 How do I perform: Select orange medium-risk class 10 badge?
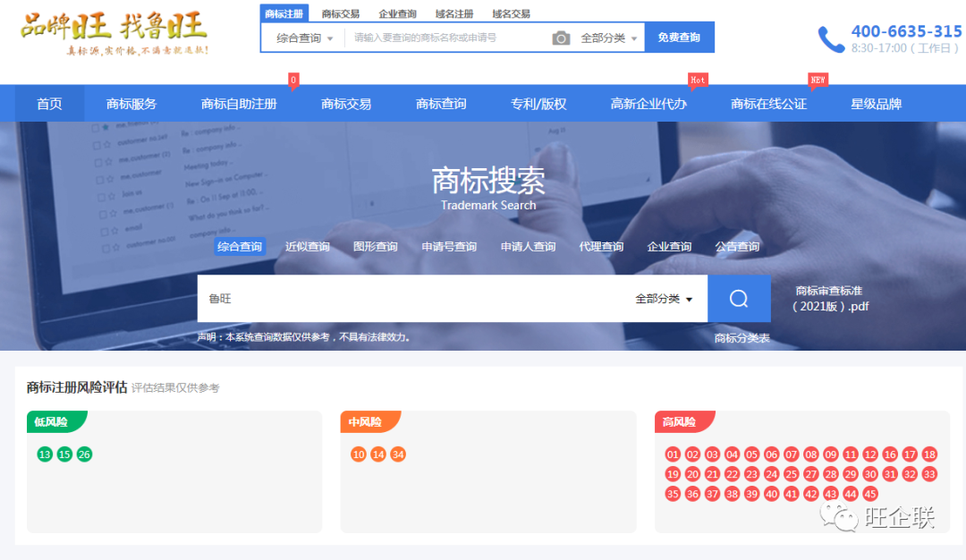coord(359,454)
